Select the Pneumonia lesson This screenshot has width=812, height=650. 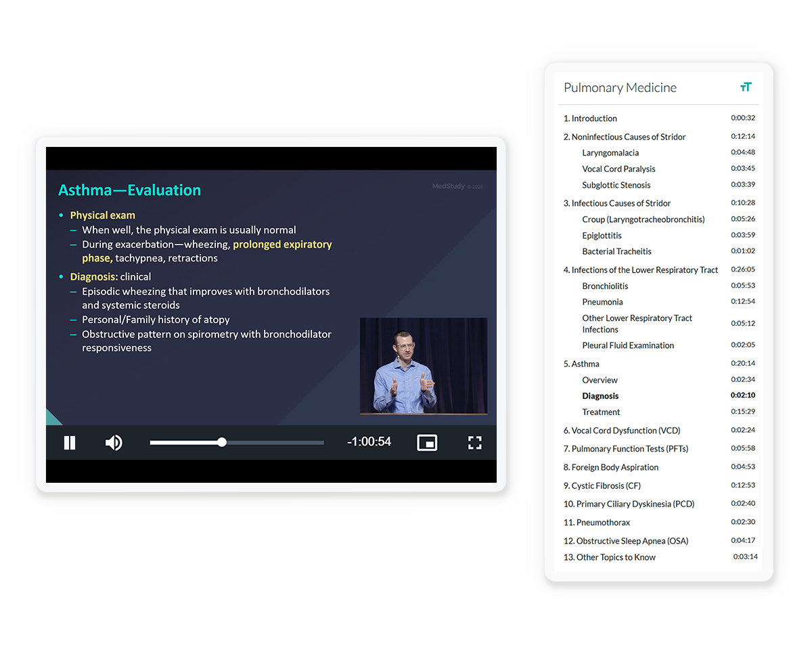(x=602, y=302)
